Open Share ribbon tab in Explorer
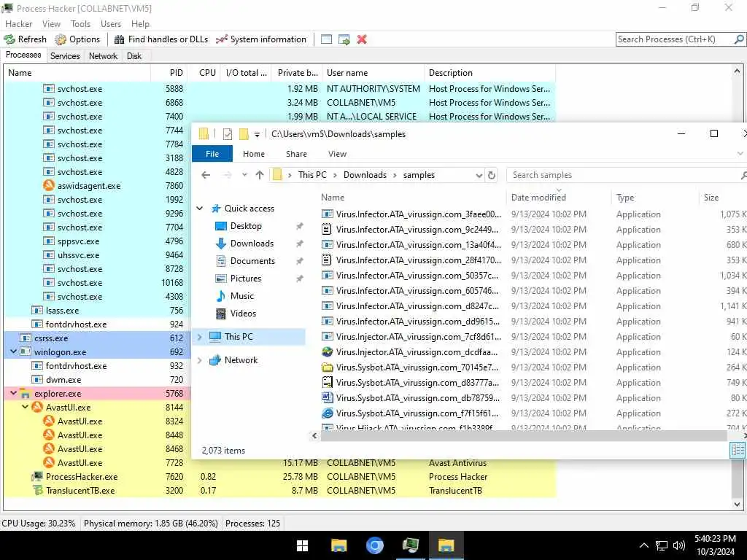 click(296, 154)
